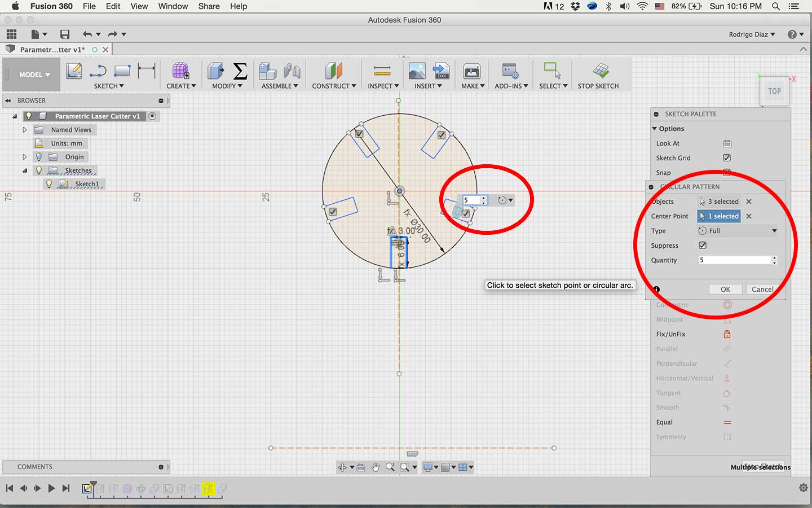
Task: Open the Share menu
Action: pos(209,6)
